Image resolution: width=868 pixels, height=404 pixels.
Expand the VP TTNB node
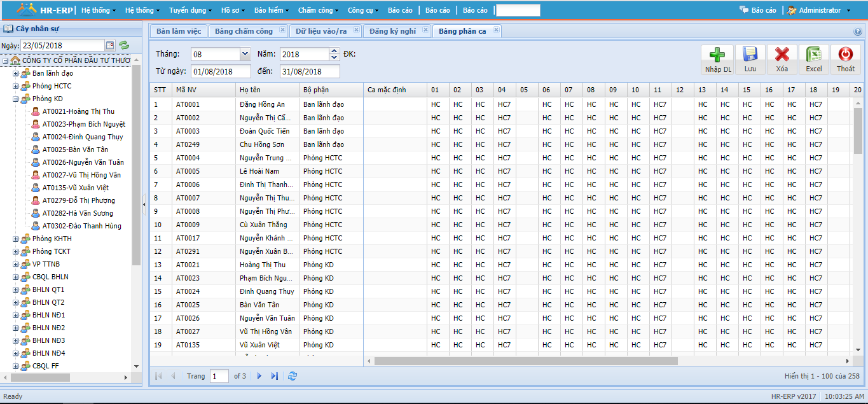click(16, 264)
